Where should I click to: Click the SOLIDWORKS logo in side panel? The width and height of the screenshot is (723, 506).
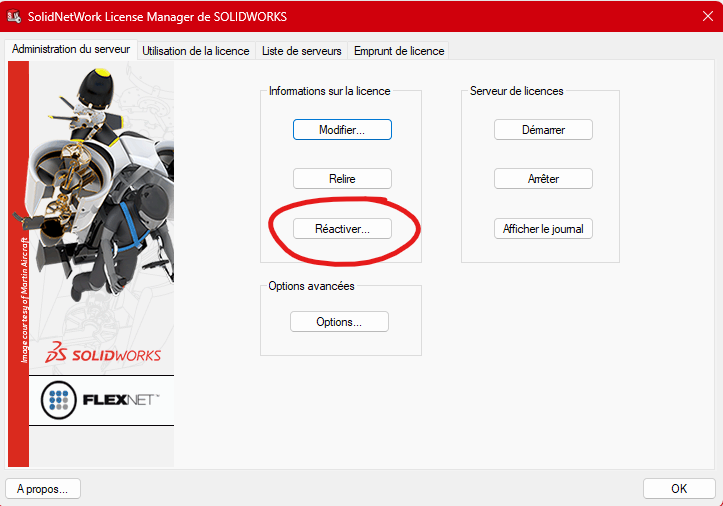[103, 353]
